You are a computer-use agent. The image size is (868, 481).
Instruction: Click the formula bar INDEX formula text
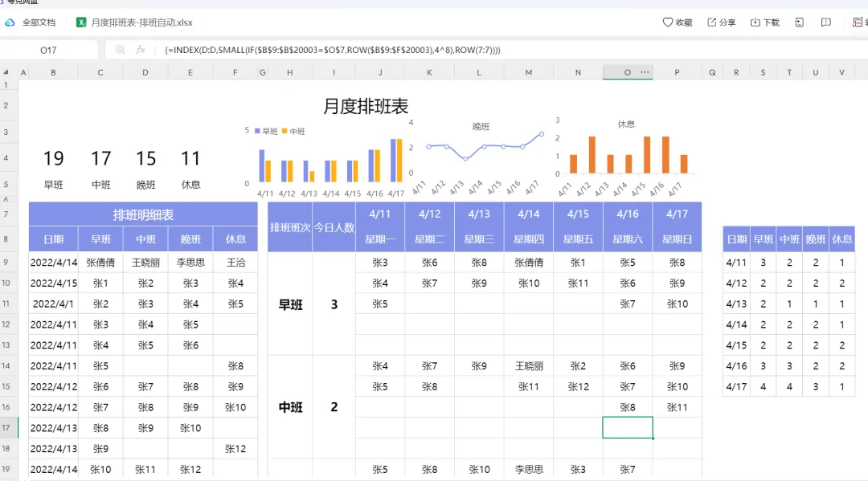click(332, 50)
